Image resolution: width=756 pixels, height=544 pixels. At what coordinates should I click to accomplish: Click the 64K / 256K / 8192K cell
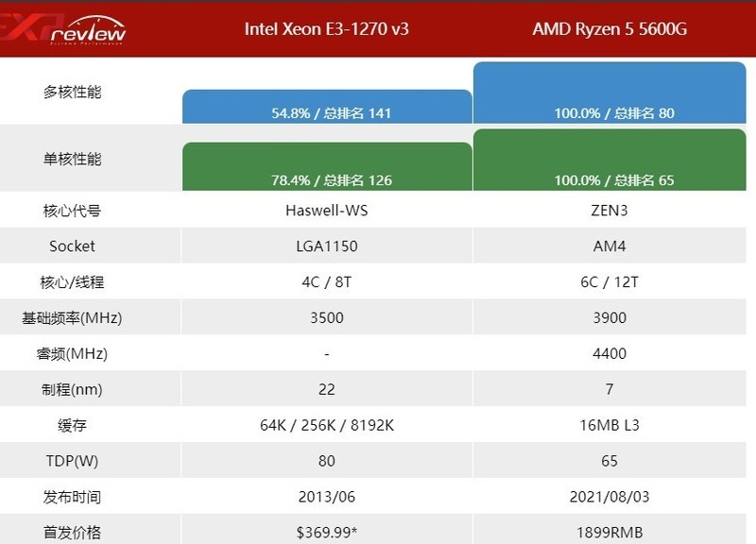click(x=326, y=425)
